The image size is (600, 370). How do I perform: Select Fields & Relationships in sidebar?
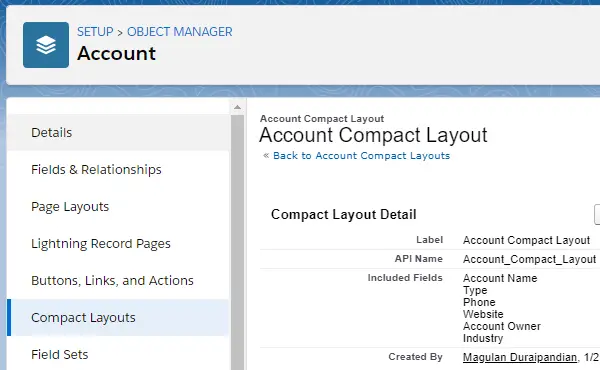[118, 170]
